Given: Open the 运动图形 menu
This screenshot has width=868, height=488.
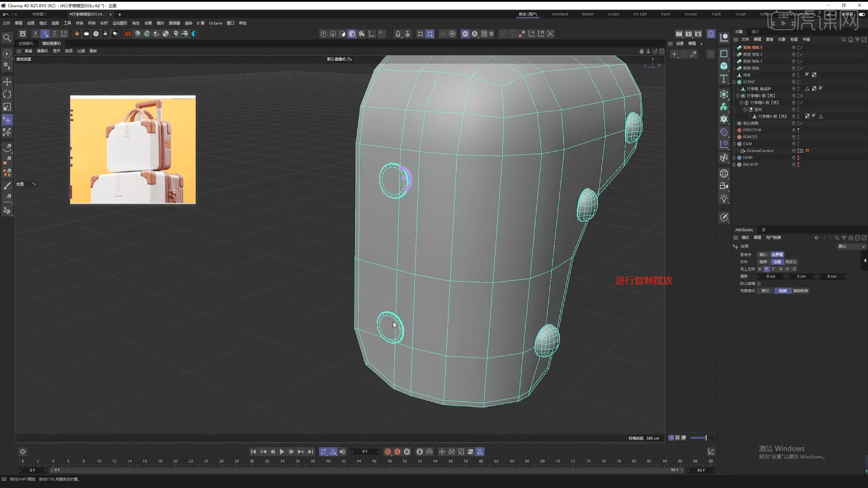Looking at the screenshot, I should [120, 23].
